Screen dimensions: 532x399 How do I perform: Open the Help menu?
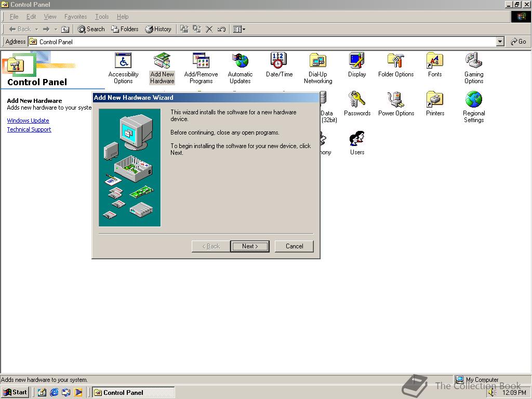click(x=123, y=17)
